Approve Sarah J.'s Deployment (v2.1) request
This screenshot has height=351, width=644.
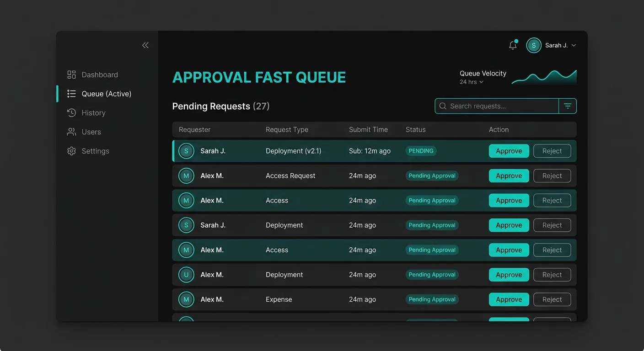coord(509,150)
